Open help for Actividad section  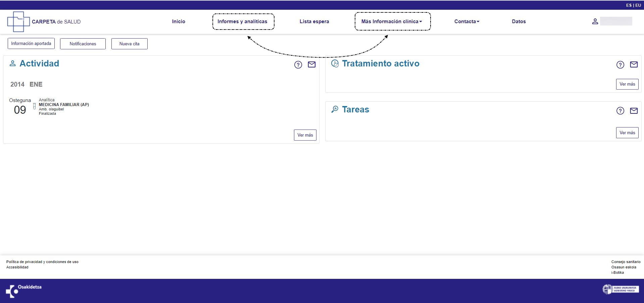(x=298, y=65)
